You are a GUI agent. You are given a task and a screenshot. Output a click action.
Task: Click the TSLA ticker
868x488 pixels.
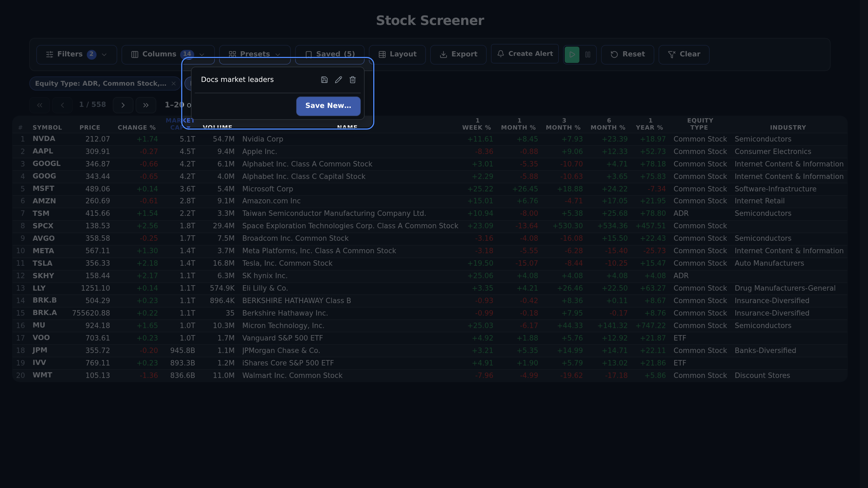coord(42,263)
